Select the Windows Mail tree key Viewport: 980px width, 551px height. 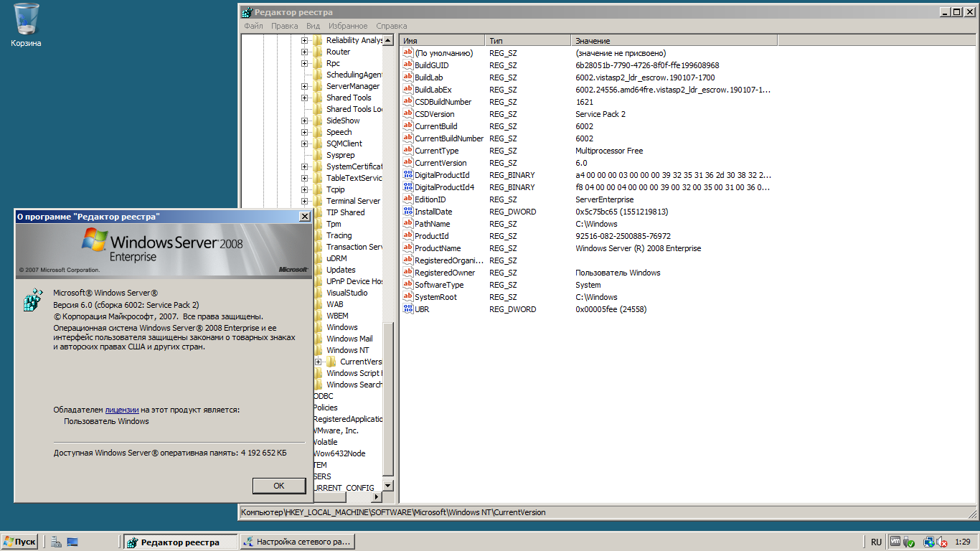pos(349,339)
